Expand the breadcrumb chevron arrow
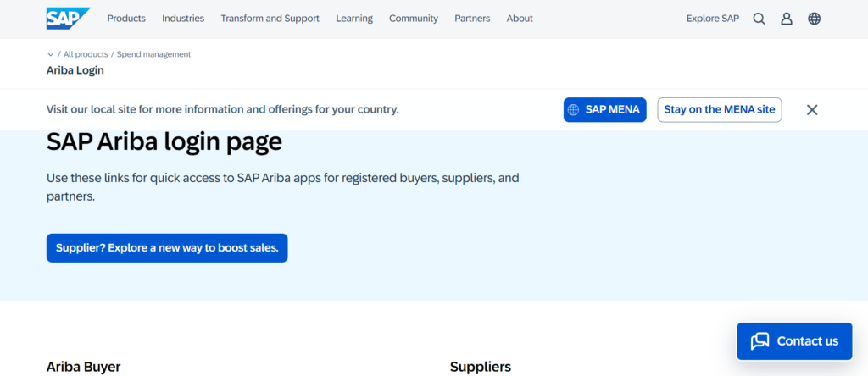The image size is (868, 376). 51,55
